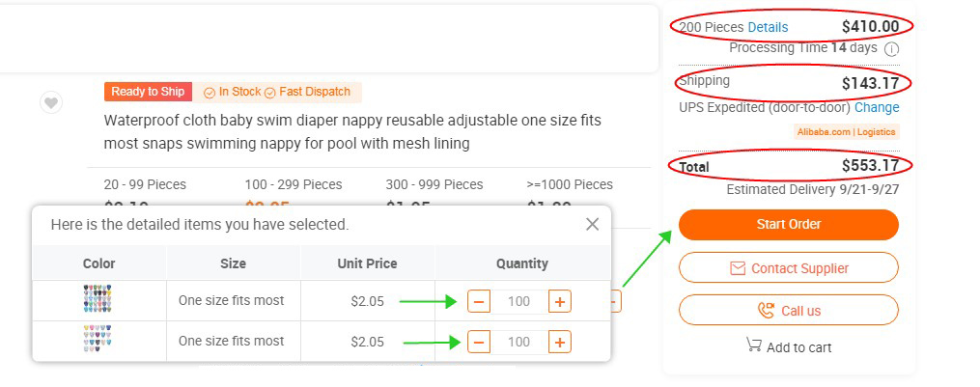The height and width of the screenshot is (387, 980).
Task: Click the second color swatch thumbnail
Action: [98, 340]
